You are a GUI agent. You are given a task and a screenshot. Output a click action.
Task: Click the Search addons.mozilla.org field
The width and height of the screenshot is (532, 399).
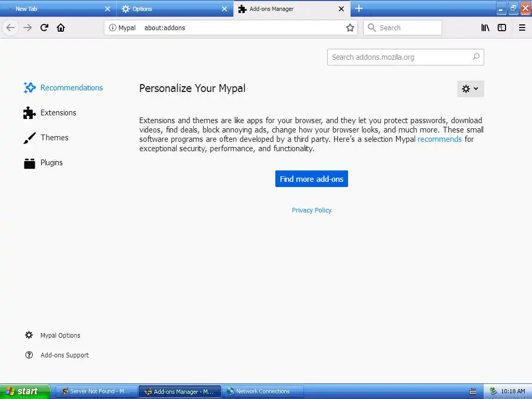point(405,57)
